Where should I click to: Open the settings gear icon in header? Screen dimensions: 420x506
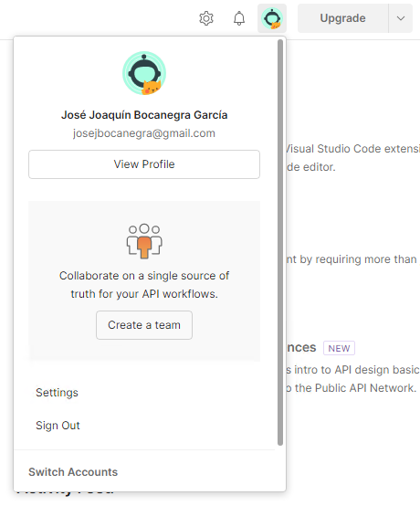(x=206, y=18)
